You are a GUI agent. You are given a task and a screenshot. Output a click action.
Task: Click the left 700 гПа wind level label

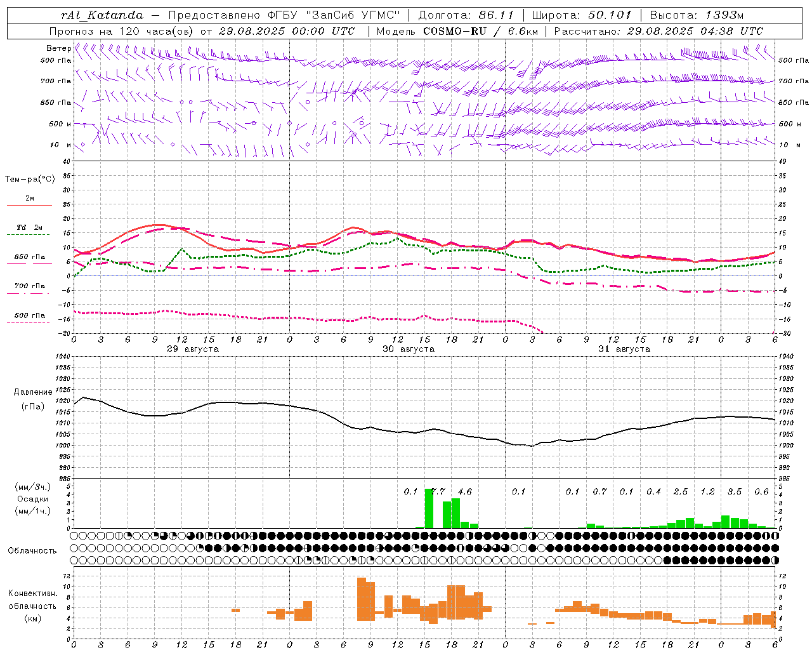(x=56, y=81)
